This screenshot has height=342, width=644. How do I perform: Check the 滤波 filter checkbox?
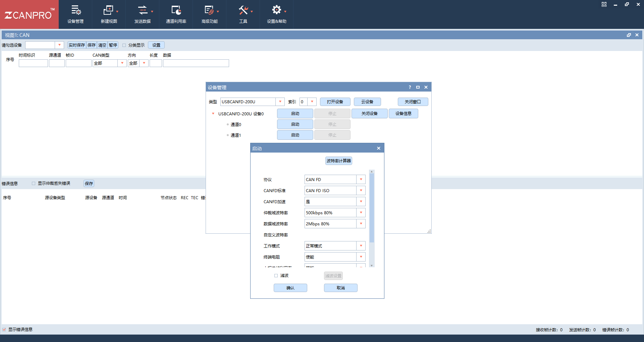pos(276,276)
